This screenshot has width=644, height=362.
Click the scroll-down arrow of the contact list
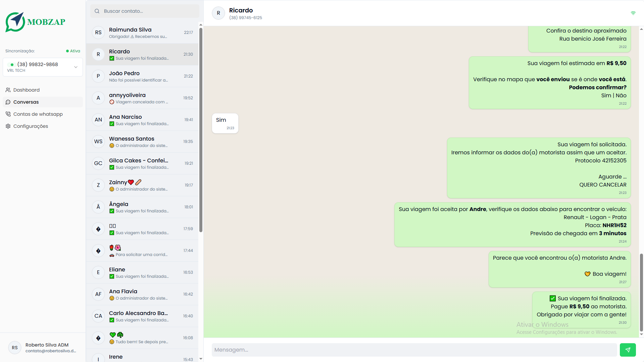point(200,359)
